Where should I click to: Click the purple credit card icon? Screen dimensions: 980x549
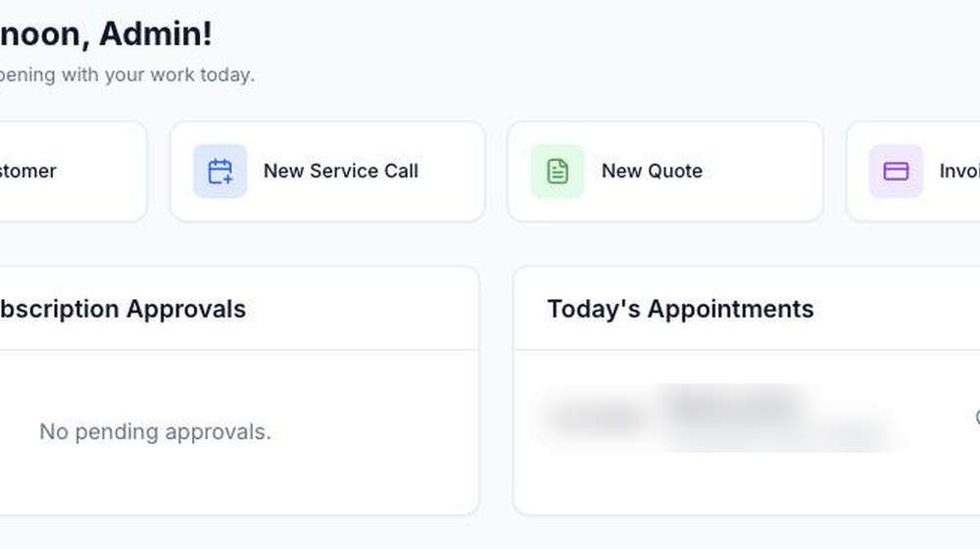pos(896,172)
